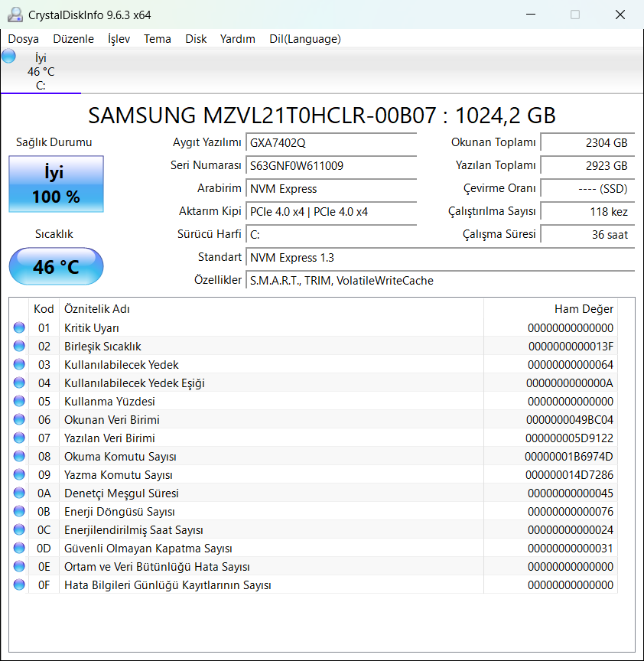Screen dimensions: 644x661
Task: Click status orb for Yazılan Veri Birimi
Action: (x=19, y=438)
